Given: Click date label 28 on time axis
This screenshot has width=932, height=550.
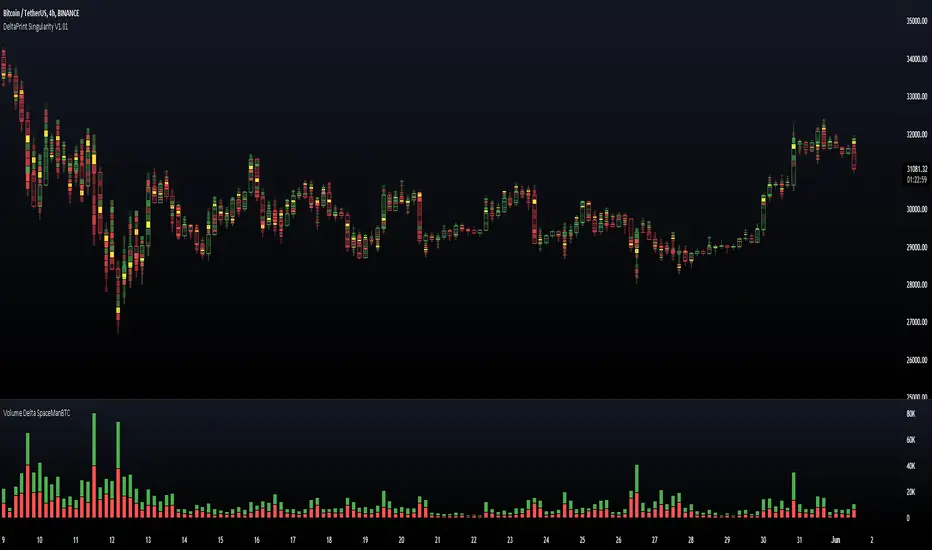Looking at the screenshot, I should (691, 540).
